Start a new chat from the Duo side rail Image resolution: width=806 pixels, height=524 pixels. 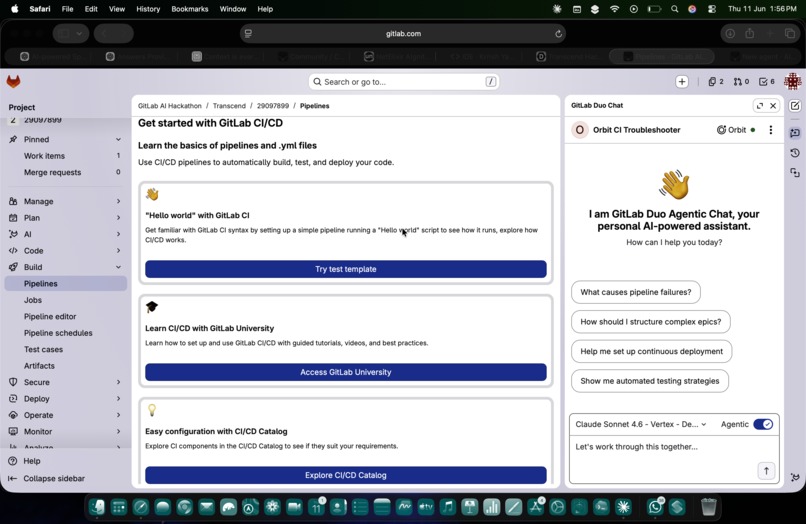(795, 106)
